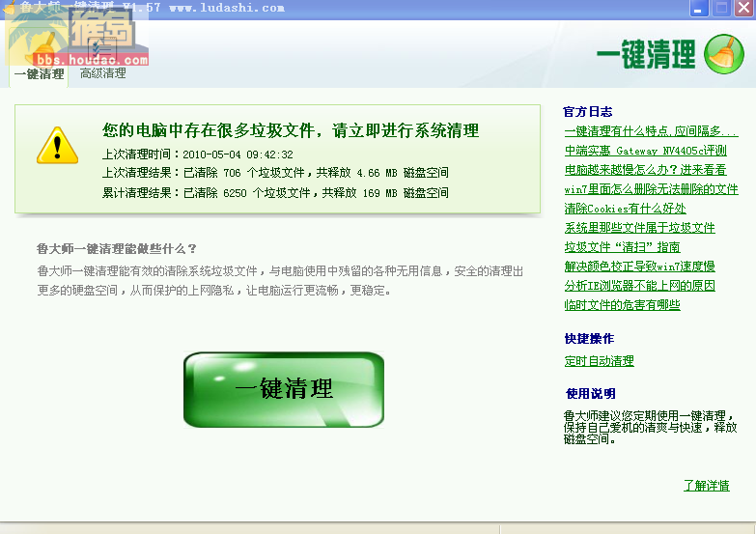Click the 快捷操作 section heading
Screen dimensions: 756x534
coord(589,339)
